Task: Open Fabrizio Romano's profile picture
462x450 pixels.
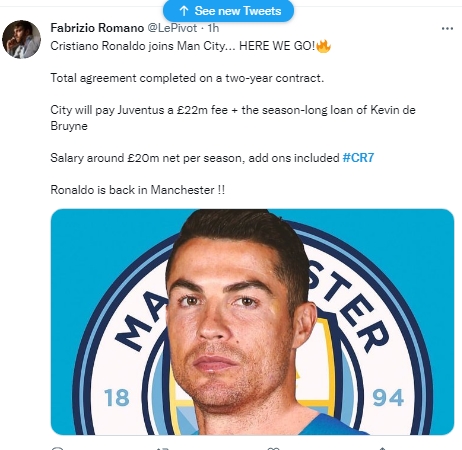Action: 21,39
